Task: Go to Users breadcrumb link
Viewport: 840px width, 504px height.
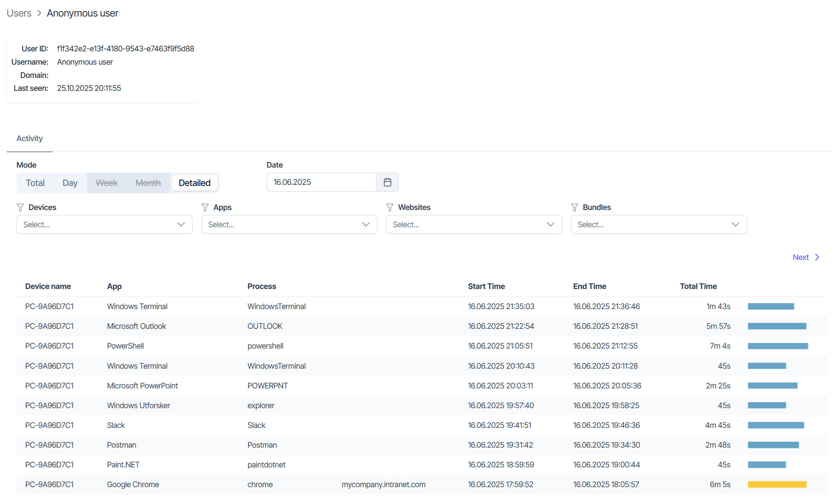Action: pos(19,13)
